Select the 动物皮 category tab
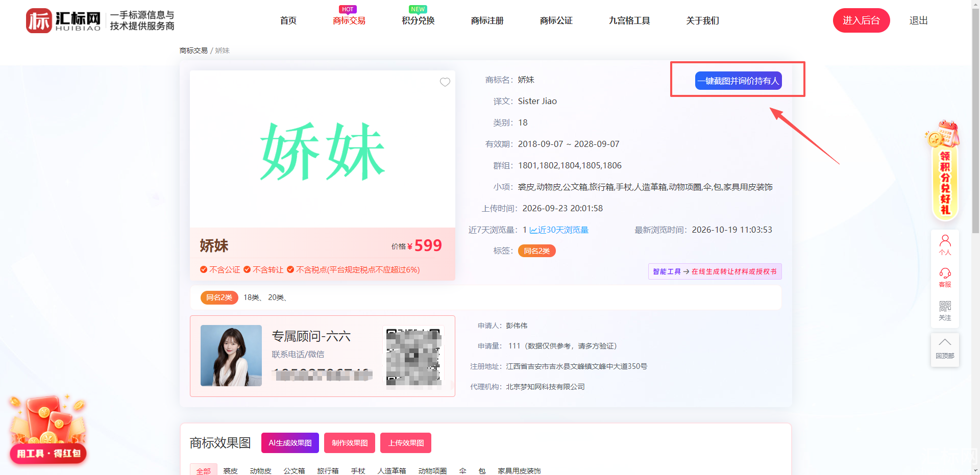The image size is (980, 475). tap(261, 470)
